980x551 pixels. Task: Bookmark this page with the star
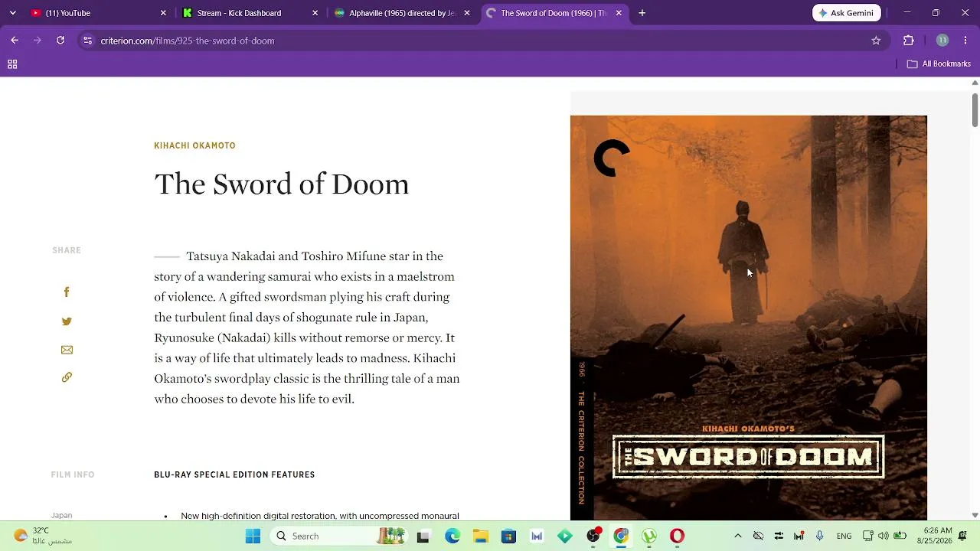coord(876,41)
